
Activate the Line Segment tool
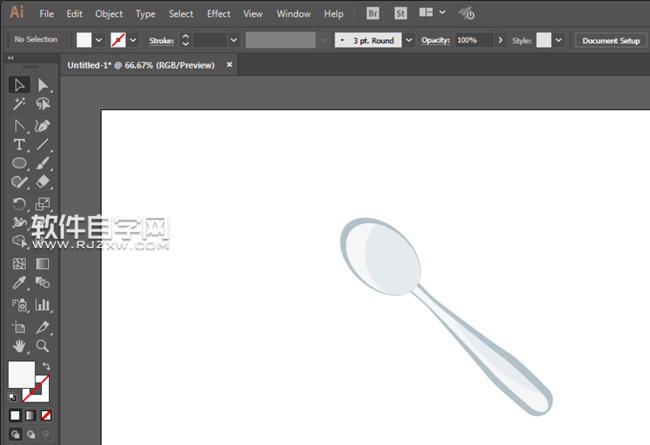pyautogui.click(x=43, y=145)
